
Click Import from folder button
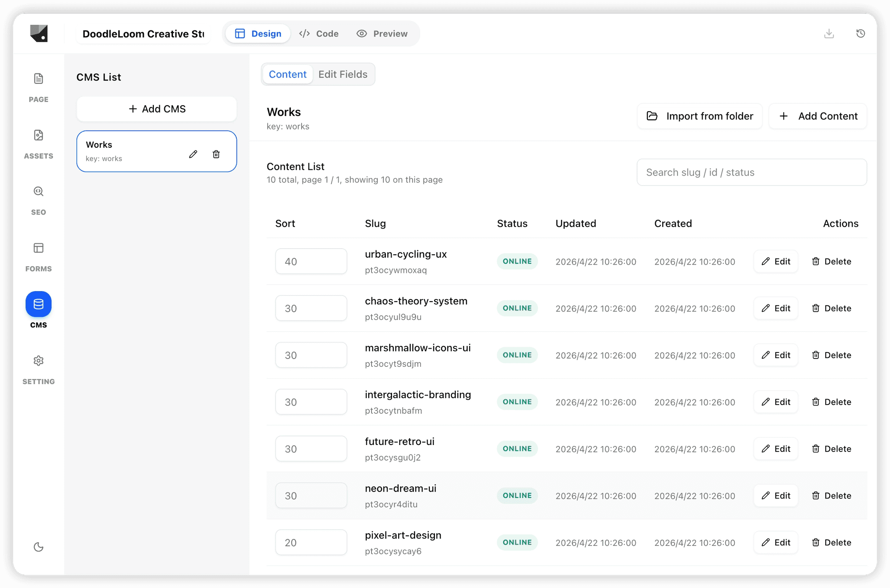click(700, 116)
